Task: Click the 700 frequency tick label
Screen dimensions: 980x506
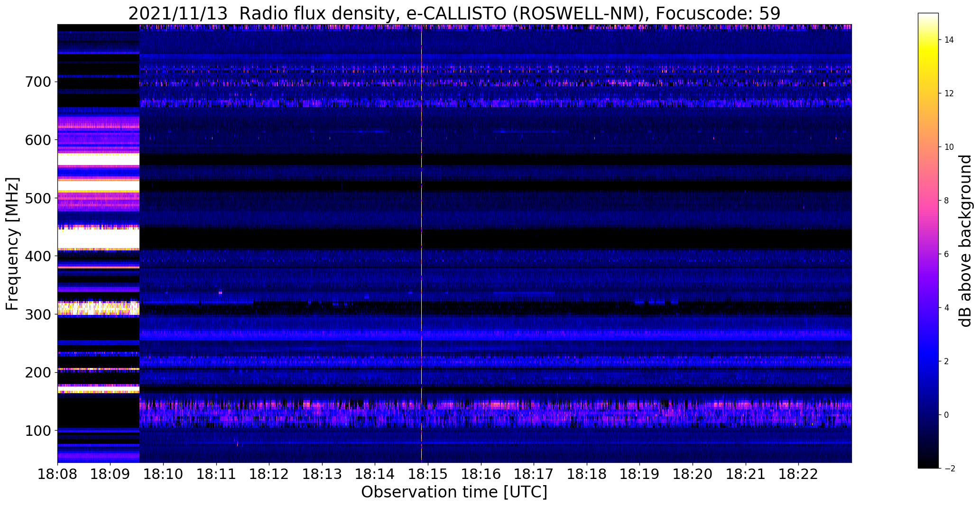Action: [37, 82]
